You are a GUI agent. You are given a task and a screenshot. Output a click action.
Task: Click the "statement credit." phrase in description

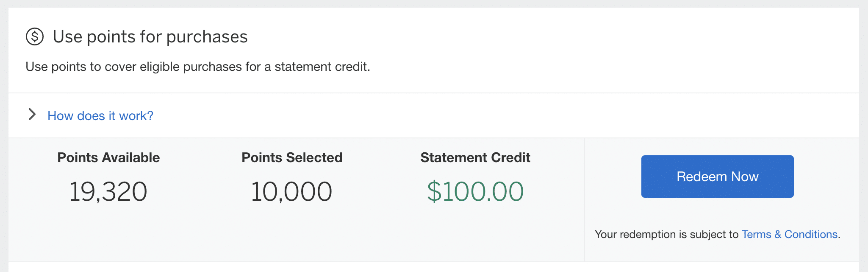322,67
